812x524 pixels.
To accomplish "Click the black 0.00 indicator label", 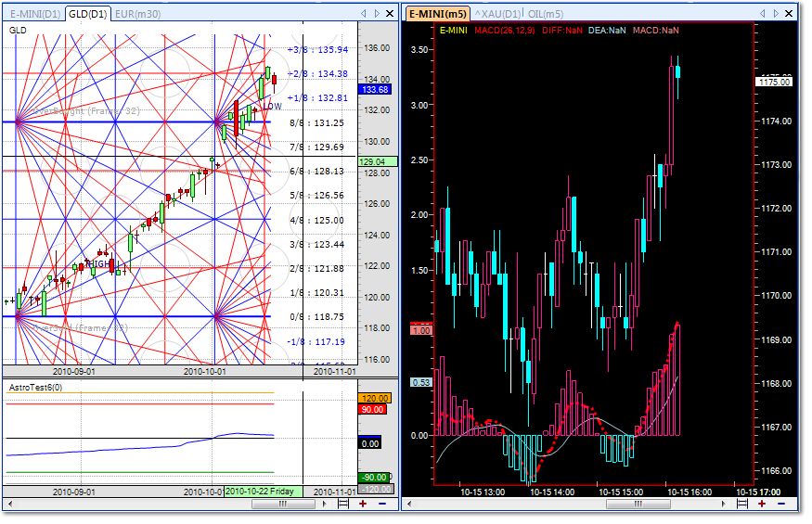I will click(x=369, y=443).
